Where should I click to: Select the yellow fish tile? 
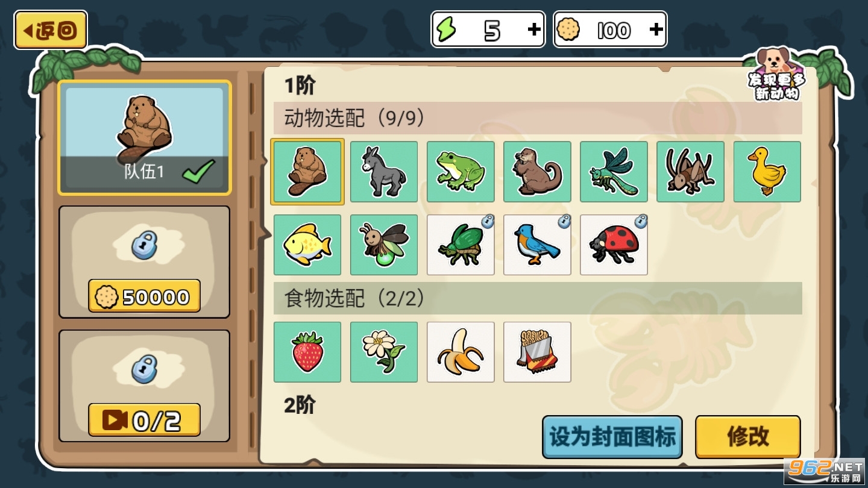[x=307, y=245]
